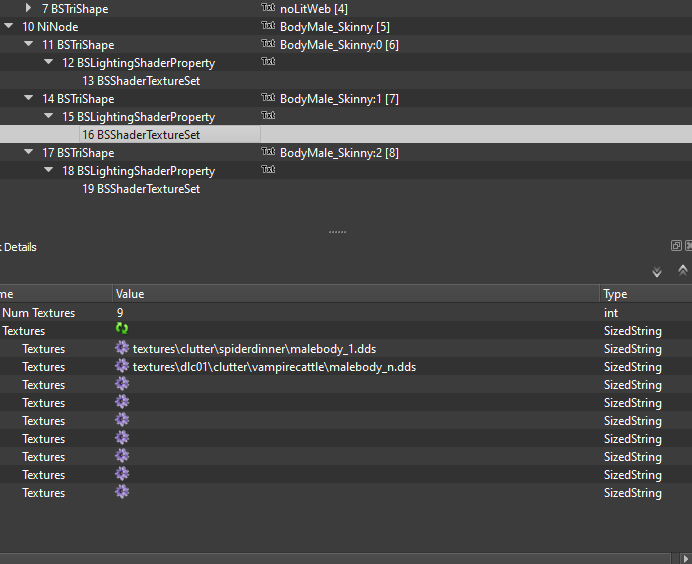The height and width of the screenshot is (564, 692).
Task: Click texture flower icon in ninth Textures slot
Action: coord(122,492)
